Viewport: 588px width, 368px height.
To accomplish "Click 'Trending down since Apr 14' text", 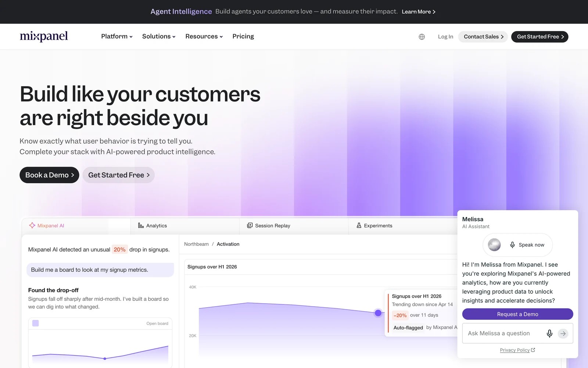I will [422, 304].
